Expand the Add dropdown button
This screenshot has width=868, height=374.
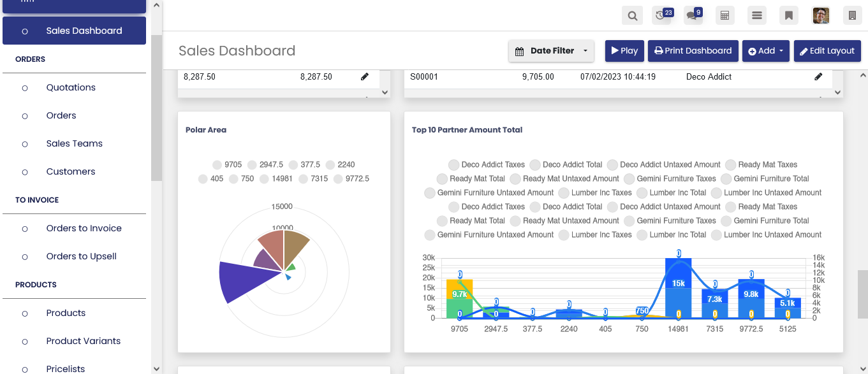click(765, 51)
